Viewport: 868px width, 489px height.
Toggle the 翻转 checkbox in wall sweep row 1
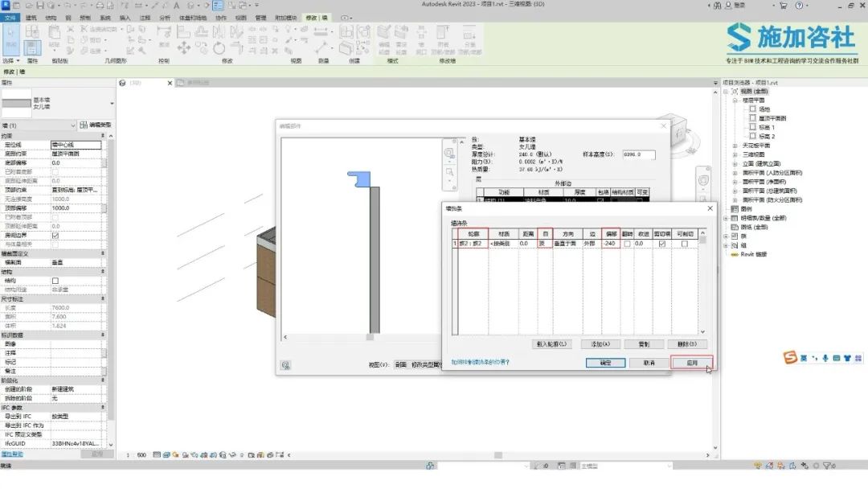coord(627,244)
